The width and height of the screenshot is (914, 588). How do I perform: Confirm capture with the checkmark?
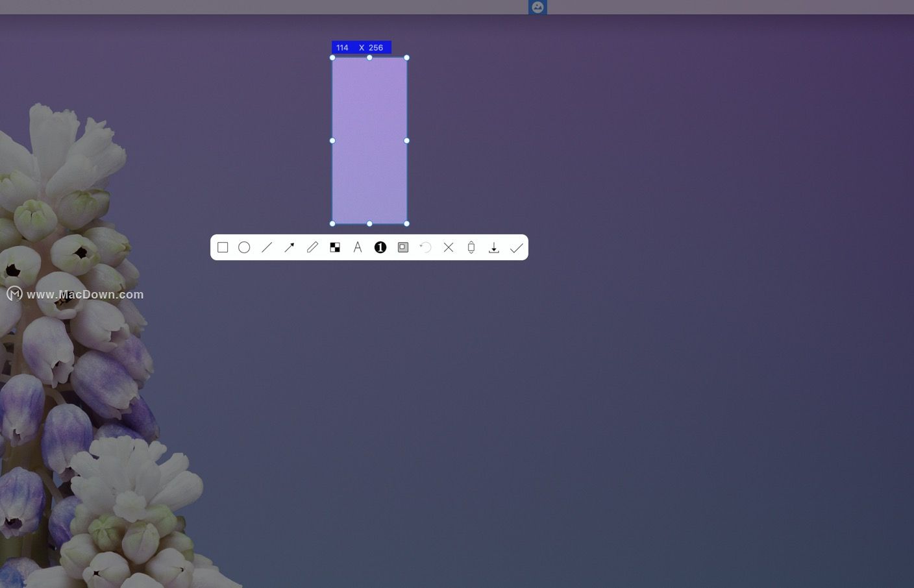coord(517,247)
